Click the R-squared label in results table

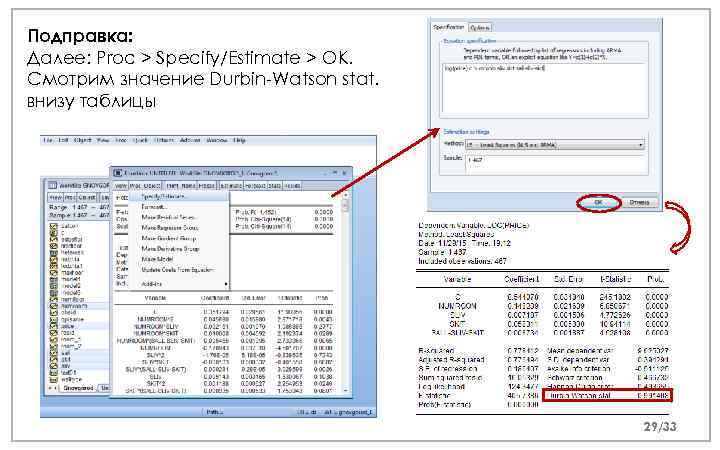[436, 351]
